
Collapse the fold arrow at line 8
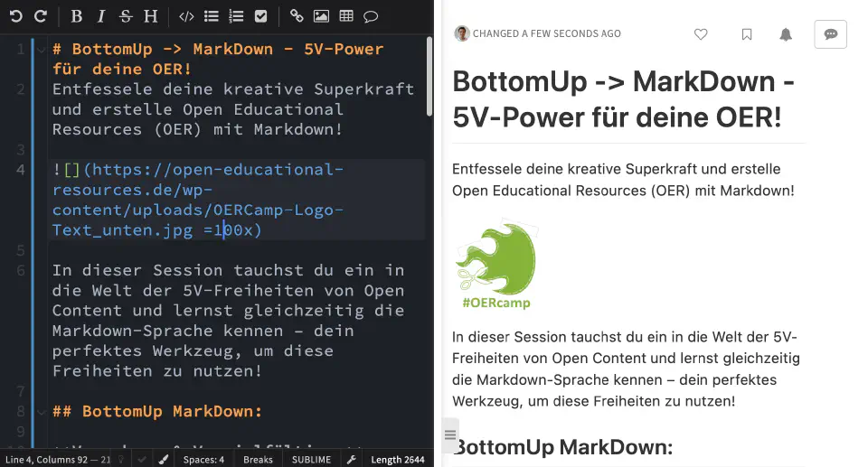pyautogui.click(x=40, y=412)
